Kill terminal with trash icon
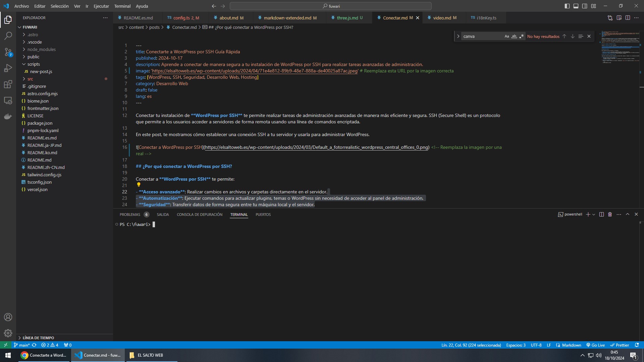Viewport: 644px width, 362px height. tap(610, 215)
